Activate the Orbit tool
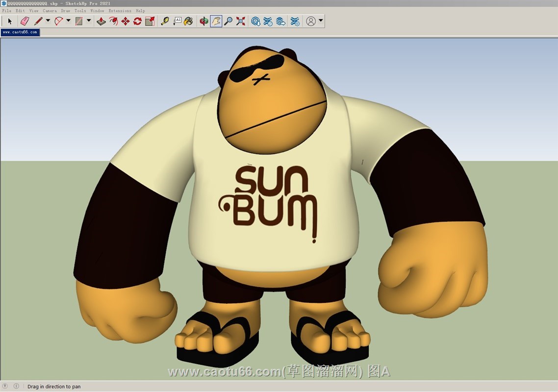This screenshot has width=558, height=392. pyautogui.click(x=204, y=22)
